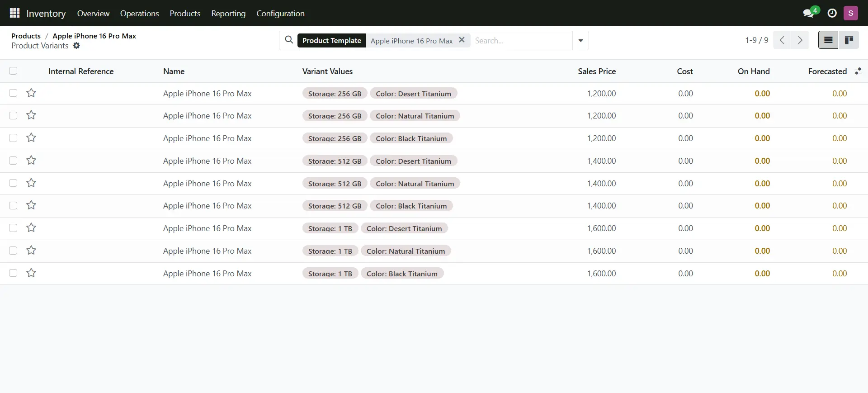Viewport: 868px width, 393px height.
Task: Open the activities clock icon
Action: 832,13
